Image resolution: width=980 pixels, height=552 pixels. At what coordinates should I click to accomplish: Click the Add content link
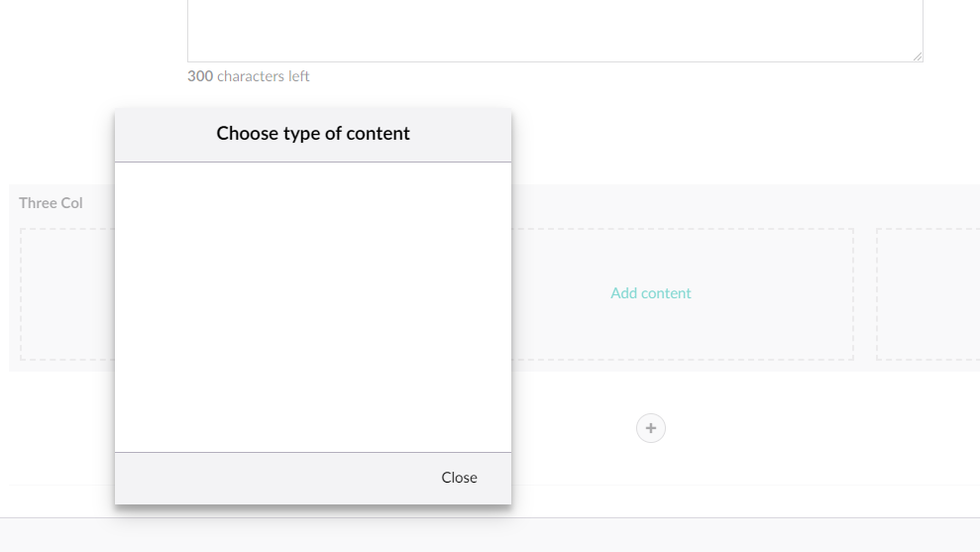click(x=651, y=293)
